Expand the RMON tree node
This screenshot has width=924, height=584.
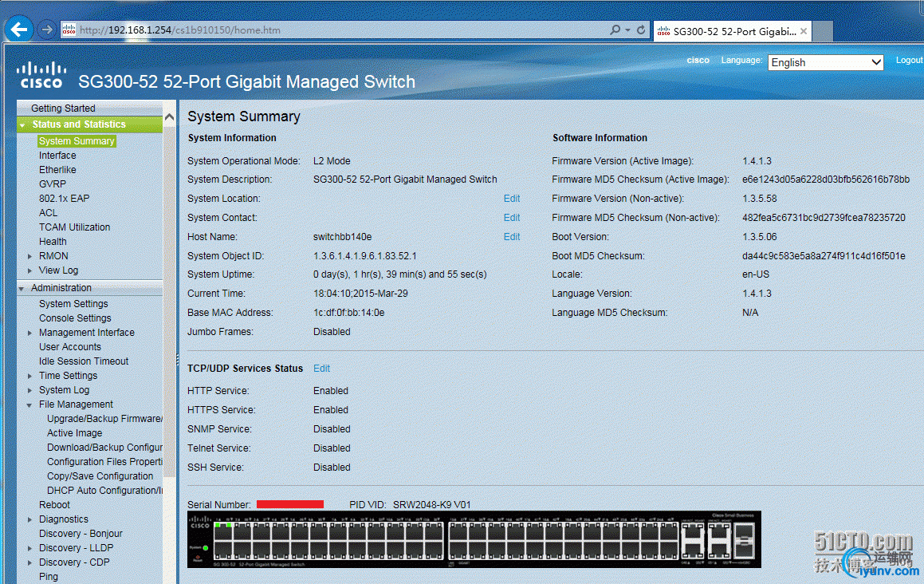[30, 256]
